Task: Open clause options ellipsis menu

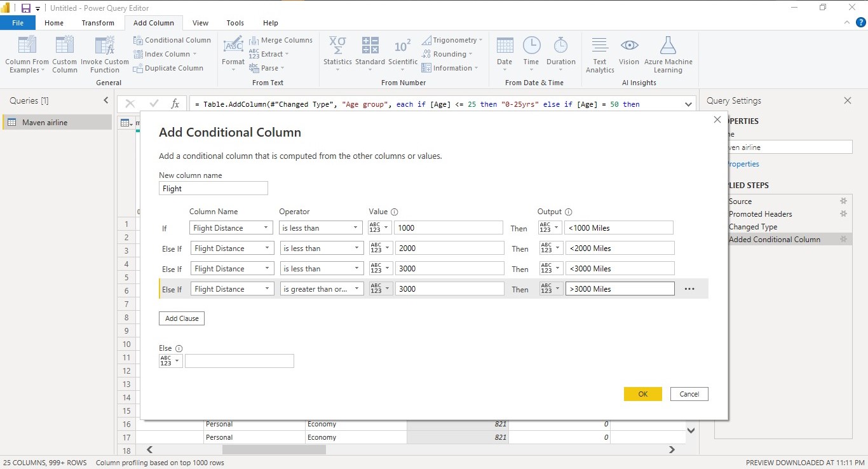Action: pyautogui.click(x=689, y=289)
